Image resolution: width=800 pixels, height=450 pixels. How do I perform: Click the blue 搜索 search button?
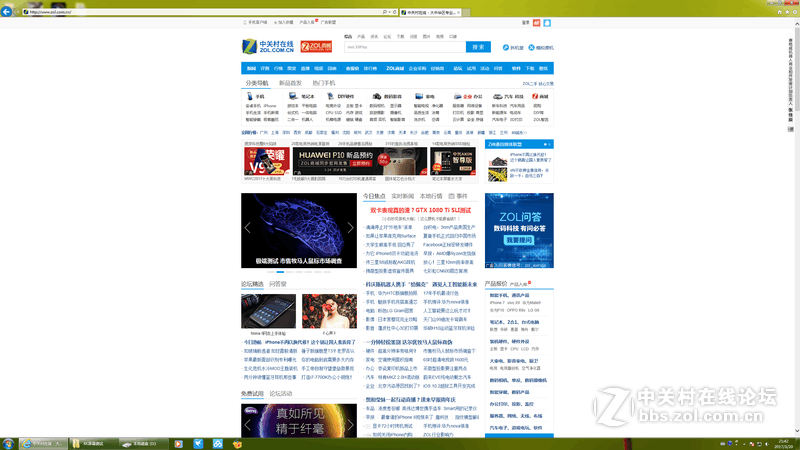(x=478, y=47)
